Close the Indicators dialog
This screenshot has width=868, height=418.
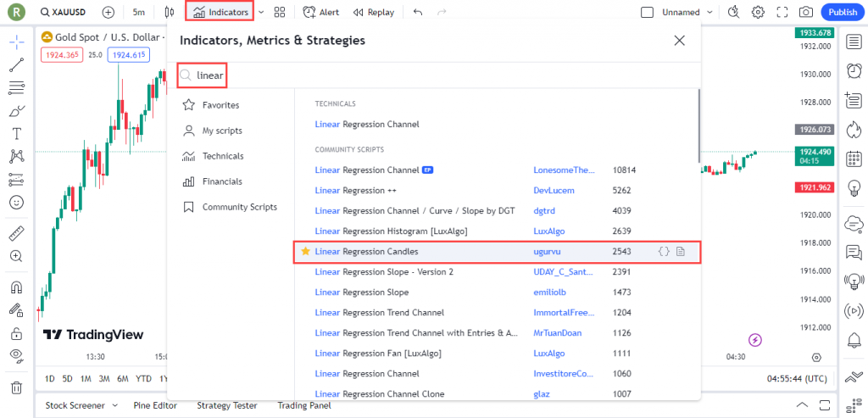pyautogui.click(x=679, y=41)
